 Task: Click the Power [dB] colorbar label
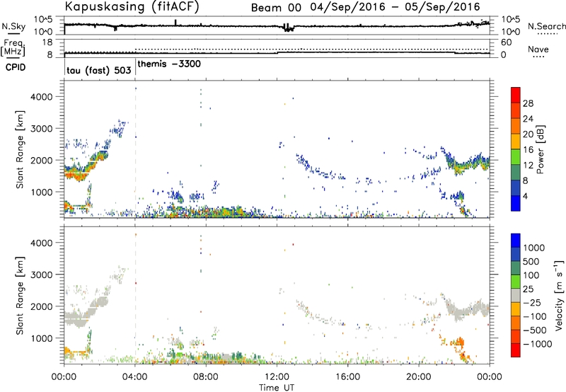pos(540,149)
